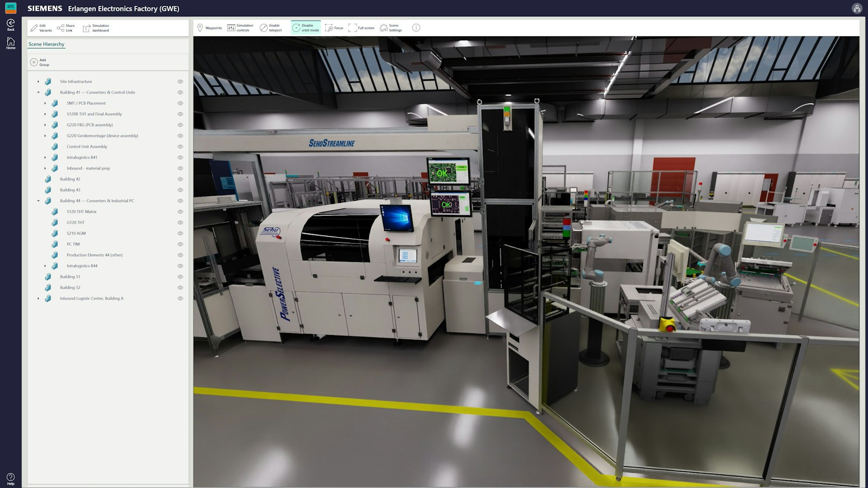Switch viewer to Full screen
Screen dimensions: 868x488
(361, 28)
